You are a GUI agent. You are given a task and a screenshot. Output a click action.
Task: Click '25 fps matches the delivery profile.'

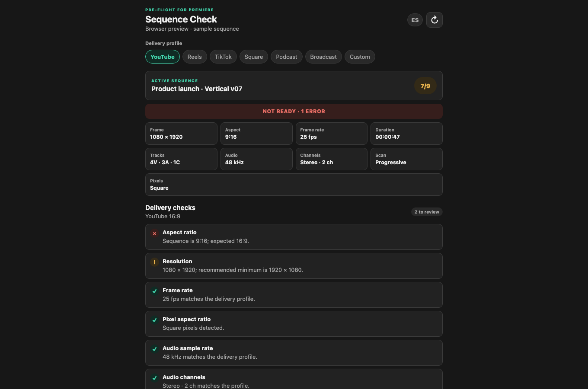pos(209,299)
